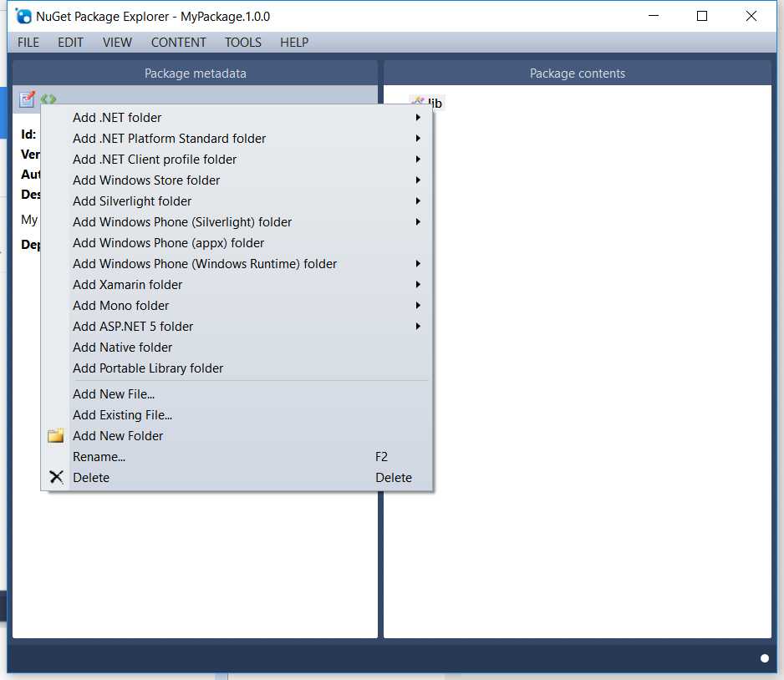Expand Add Windows Phone (Silverlight) folder arrow
This screenshot has width=784, height=680.
pos(418,222)
